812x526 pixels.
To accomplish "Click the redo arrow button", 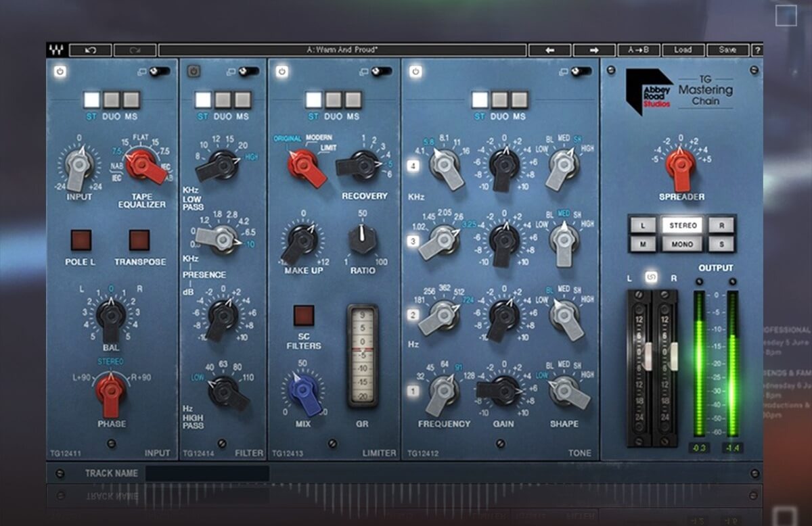I will click(135, 50).
